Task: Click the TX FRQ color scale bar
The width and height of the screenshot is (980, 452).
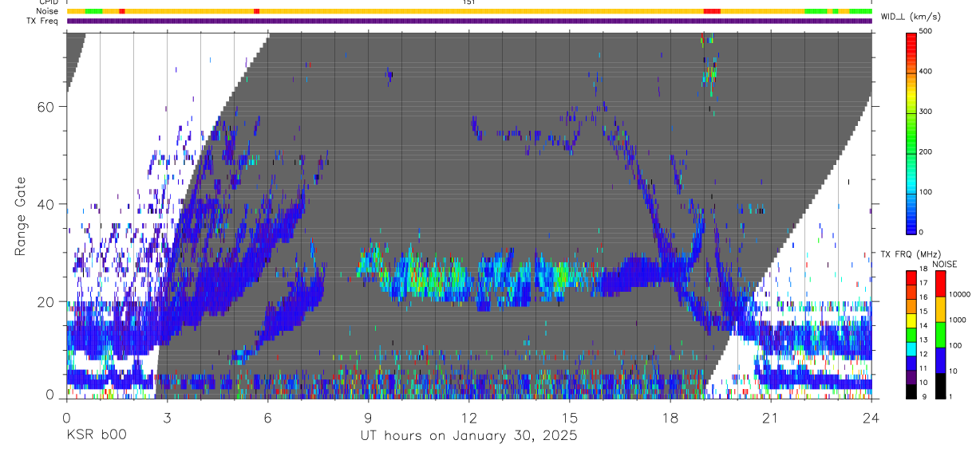Action: (x=911, y=334)
